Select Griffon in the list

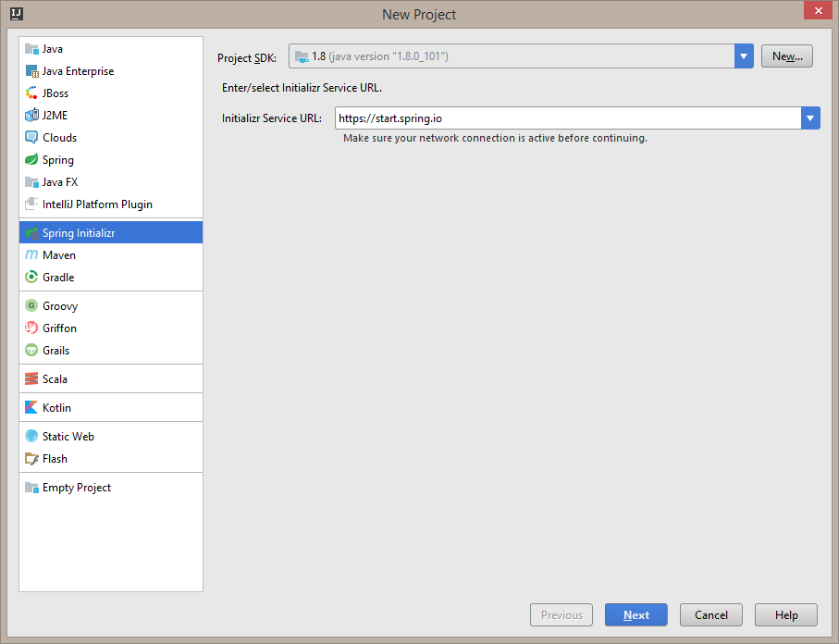[111, 328]
